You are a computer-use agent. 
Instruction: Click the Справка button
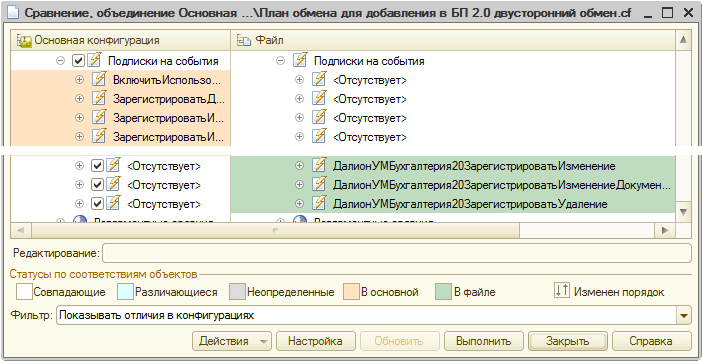click(651, 341)
